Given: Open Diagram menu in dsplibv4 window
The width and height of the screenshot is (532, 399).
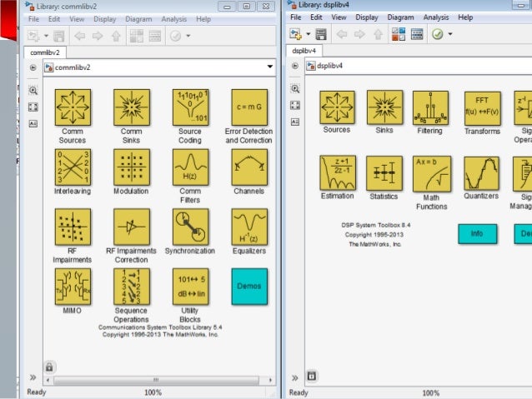Looking at the screenshot, I should pyautogui.click(x=400, y=17).
